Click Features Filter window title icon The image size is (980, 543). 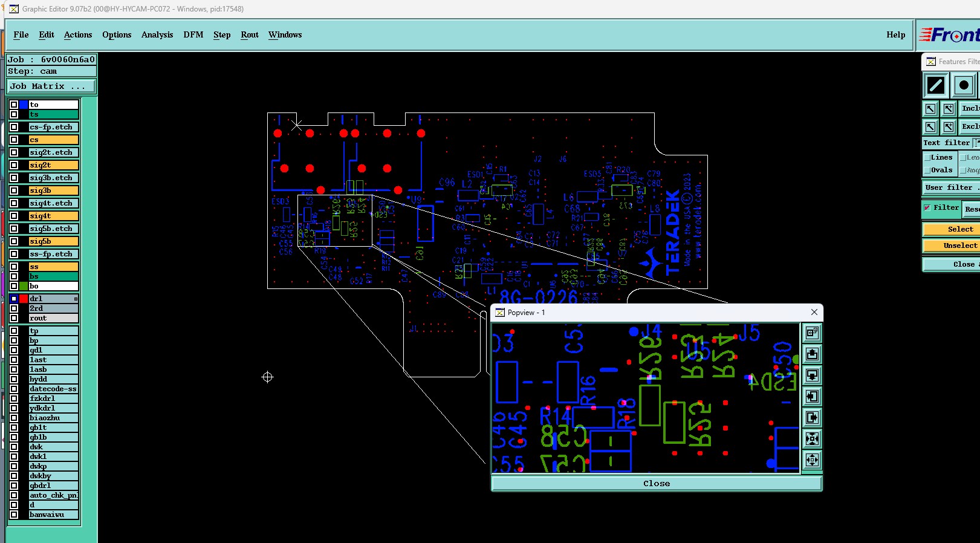point(931,62)
